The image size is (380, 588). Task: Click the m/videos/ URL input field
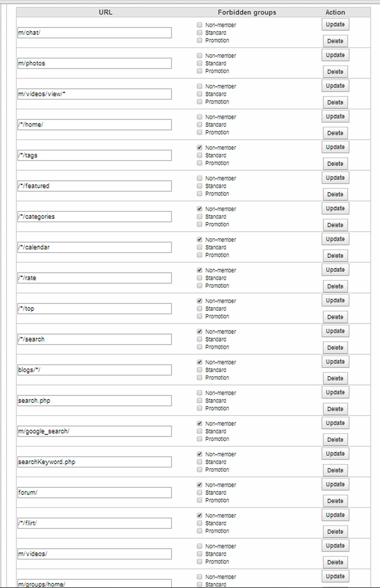pos(94,554)
